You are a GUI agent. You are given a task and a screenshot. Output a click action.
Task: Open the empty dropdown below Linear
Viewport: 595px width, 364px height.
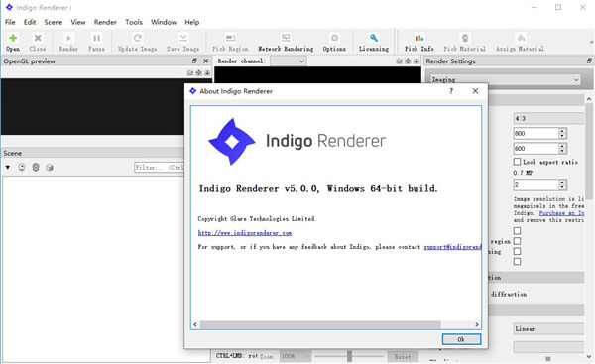coord(548,346)
